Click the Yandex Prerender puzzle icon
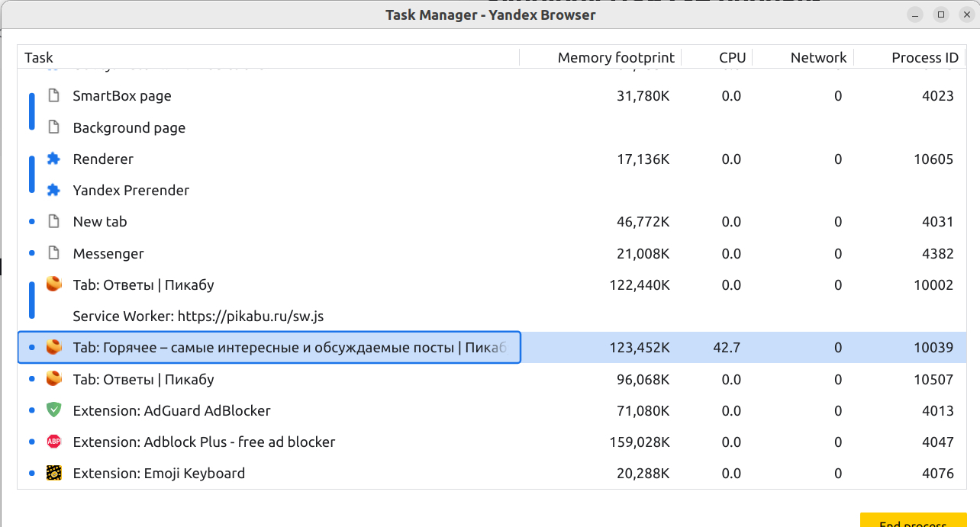Image resolution: width=980 pixels, height=527 pixels. 53,190
